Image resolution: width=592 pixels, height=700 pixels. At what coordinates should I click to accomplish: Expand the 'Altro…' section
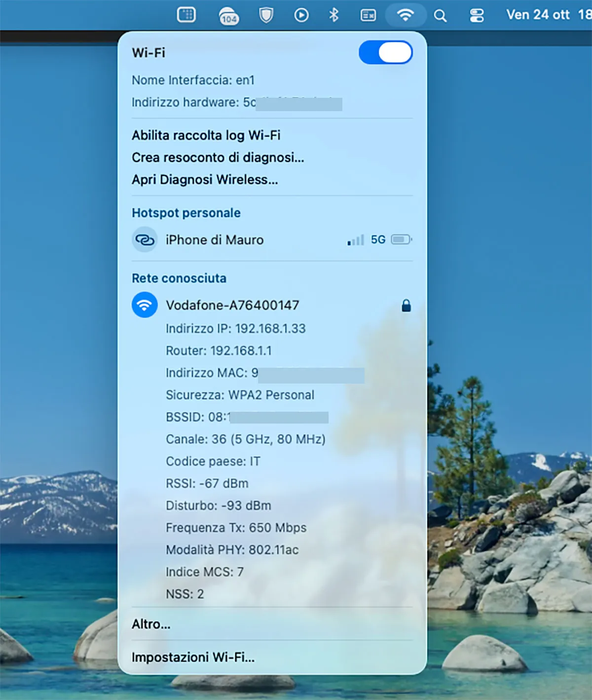(150, 624)
